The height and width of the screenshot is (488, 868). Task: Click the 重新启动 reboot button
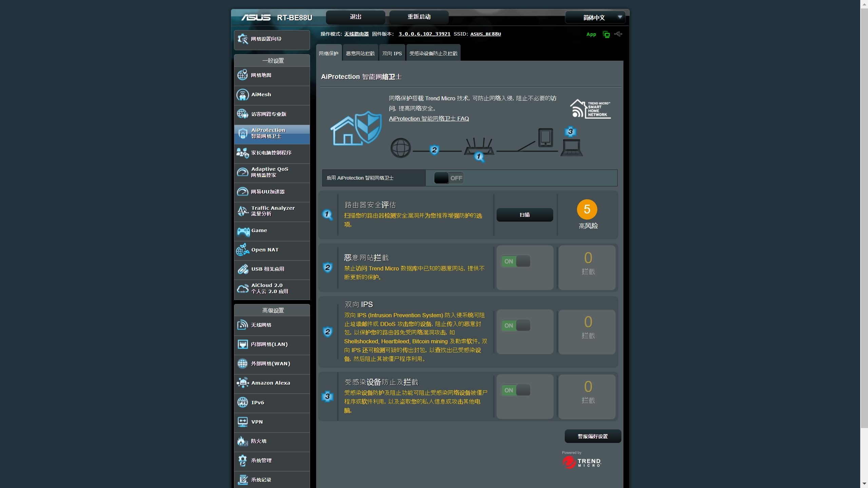pyautogui.click(x=419, y=17)
